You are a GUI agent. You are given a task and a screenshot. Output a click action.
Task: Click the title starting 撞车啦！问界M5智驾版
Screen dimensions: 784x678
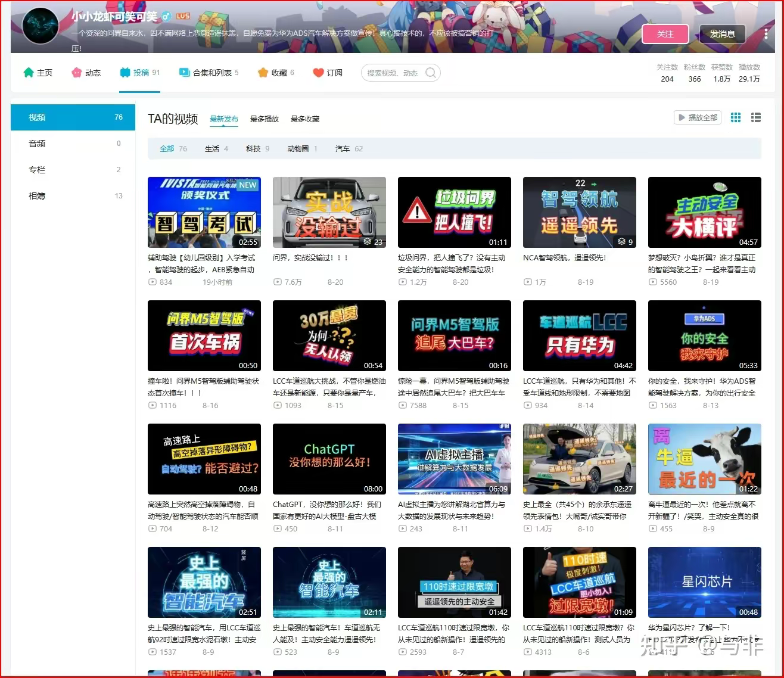click(204, 387)
